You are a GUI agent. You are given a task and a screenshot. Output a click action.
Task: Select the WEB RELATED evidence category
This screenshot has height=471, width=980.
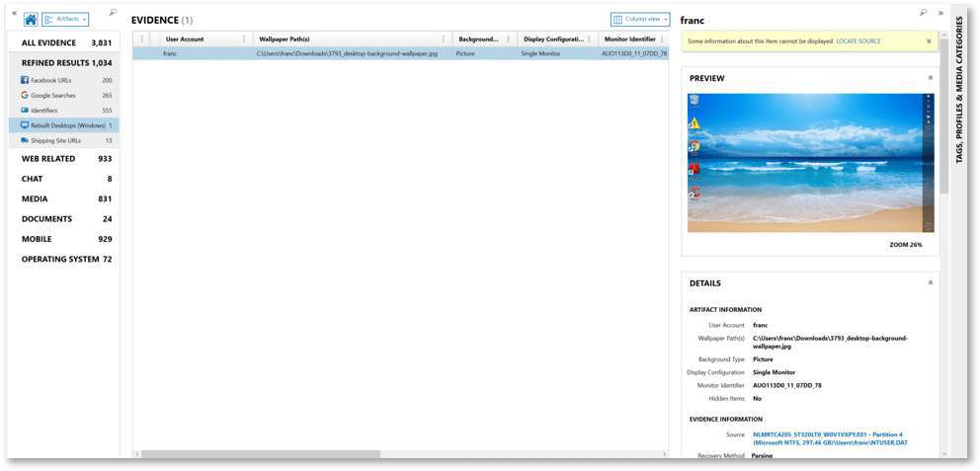tap(65, 158)
